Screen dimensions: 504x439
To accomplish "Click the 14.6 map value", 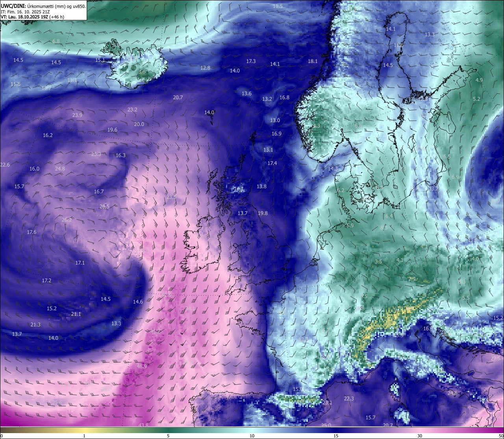I will [138, 302].
